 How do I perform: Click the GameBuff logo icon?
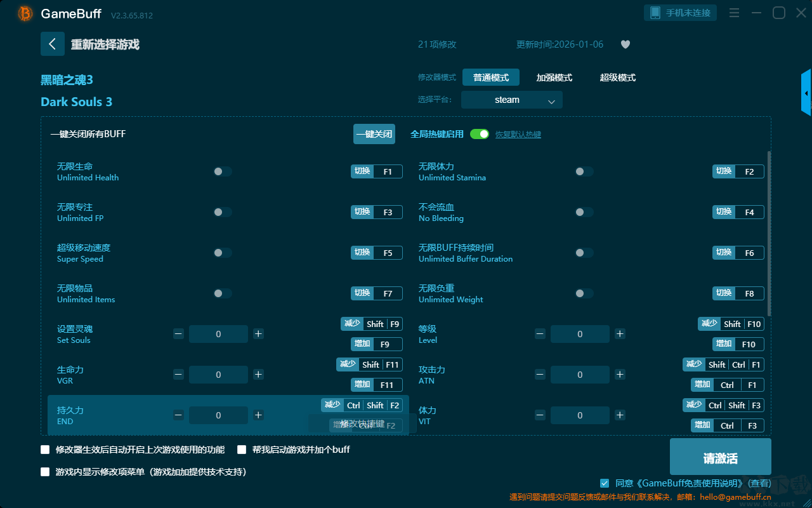click(25, 13)
